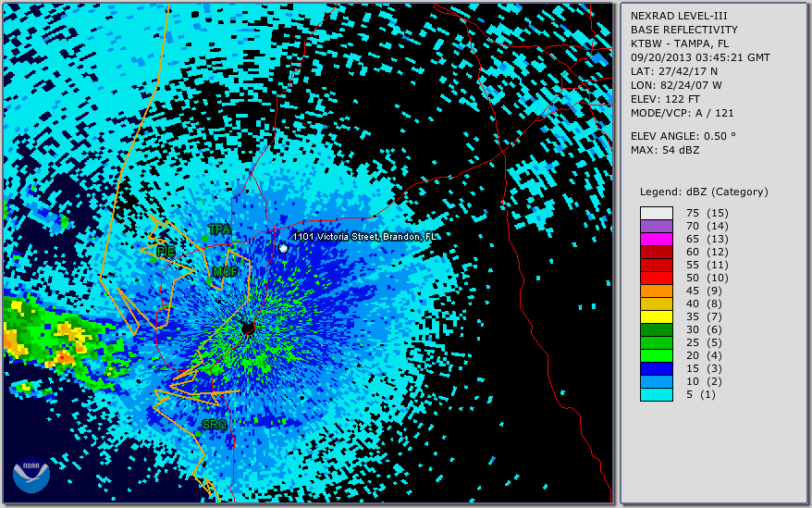Viewport: 812px width, 508px height.
Task: Click the Brandon, FL location marker
Action: point(283,248)
